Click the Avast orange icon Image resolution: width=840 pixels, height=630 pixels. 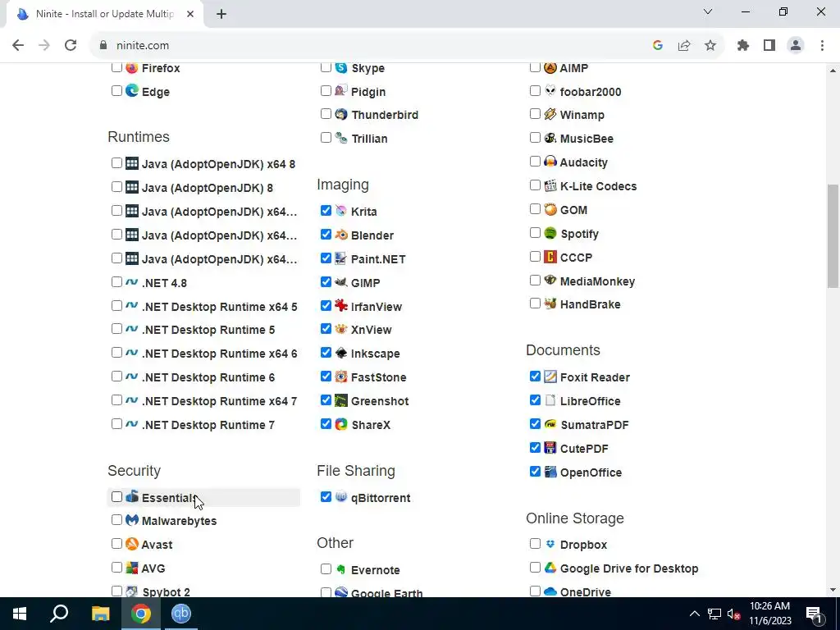(132, 544)
